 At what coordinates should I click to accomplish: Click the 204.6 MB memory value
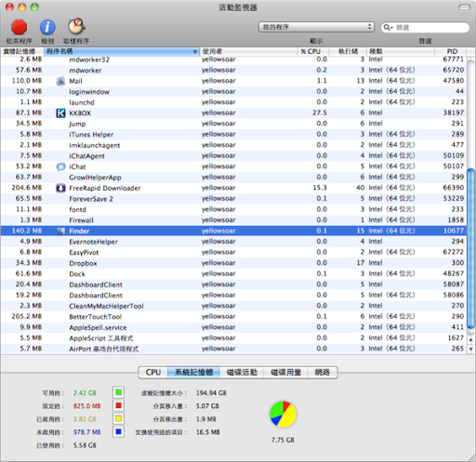[x=27, y=188]
